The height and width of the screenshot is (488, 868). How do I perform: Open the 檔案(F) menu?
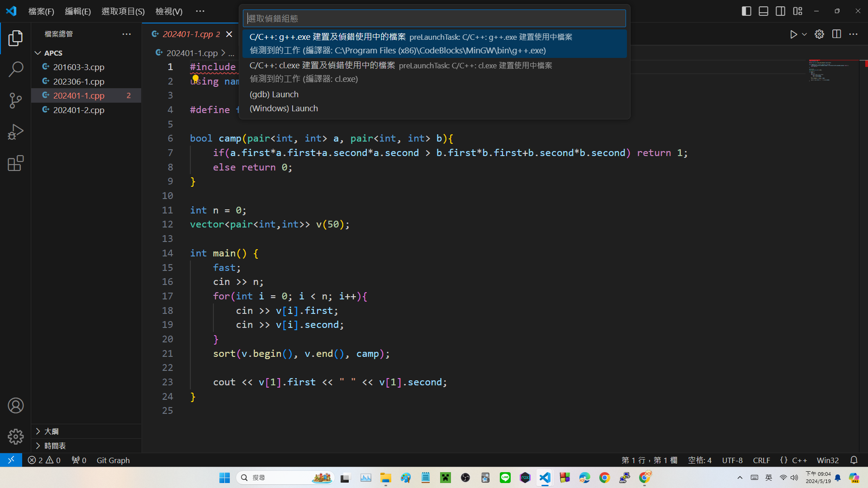tap(41, 11)
